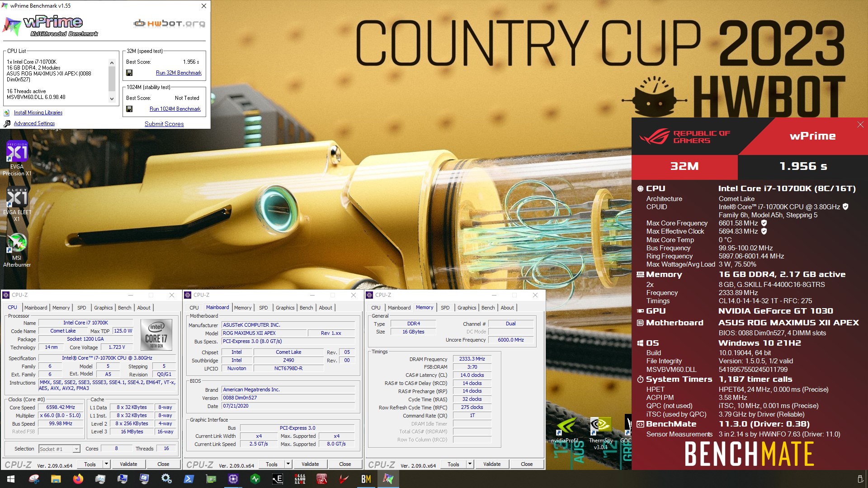Open the gears settings taskbar icon
The image size is (868, 488).
166,479
